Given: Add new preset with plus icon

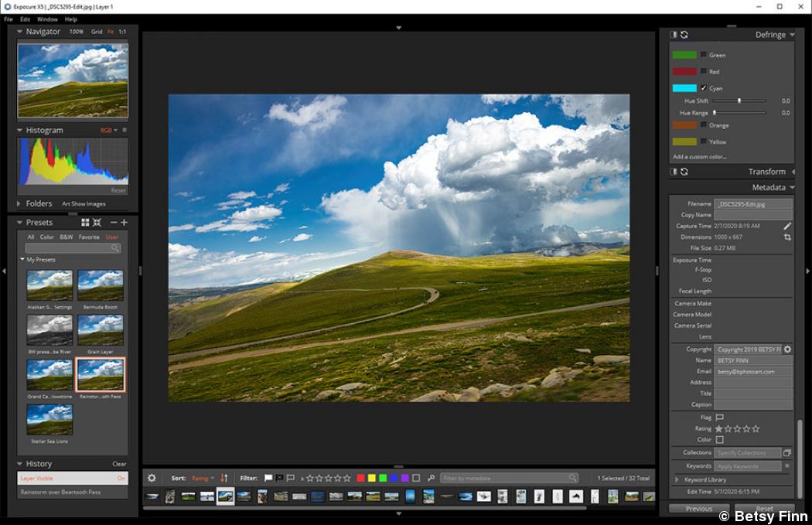Looking at the screenshot, I should point(125,222).
